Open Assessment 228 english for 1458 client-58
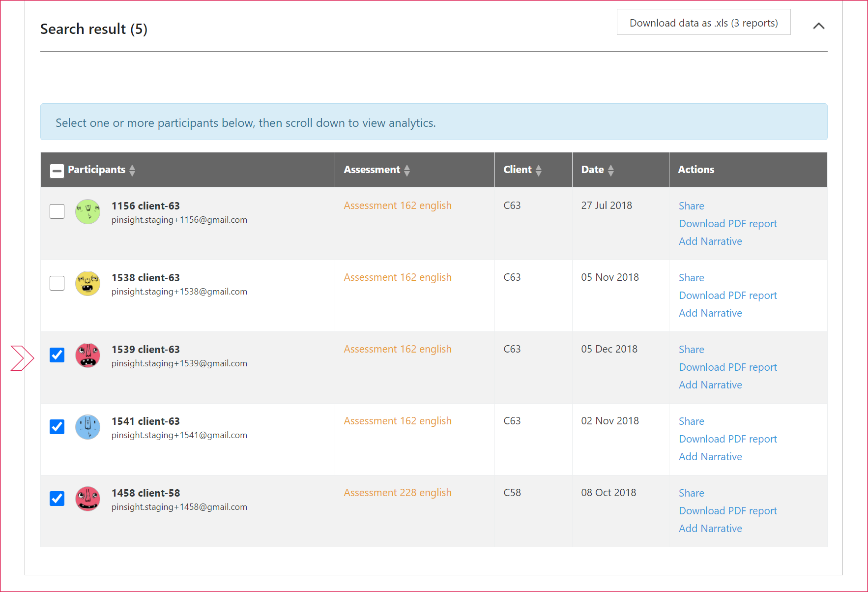 (397, 493)
